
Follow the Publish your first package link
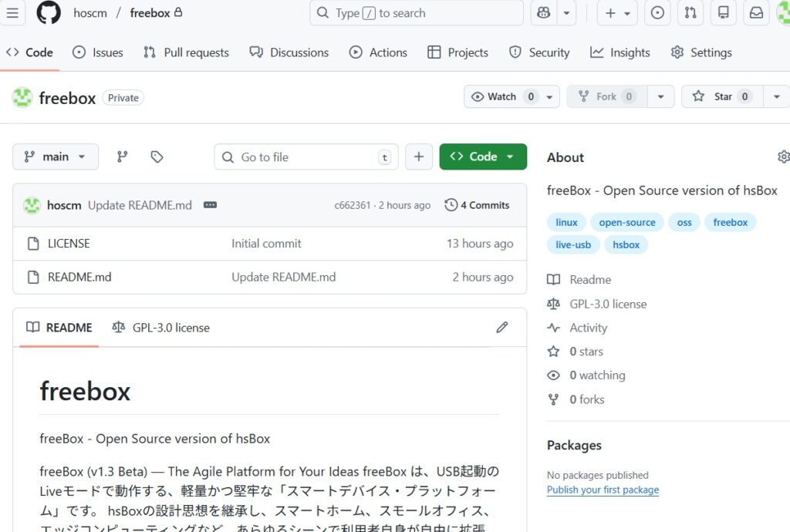[x=603, y=490]
